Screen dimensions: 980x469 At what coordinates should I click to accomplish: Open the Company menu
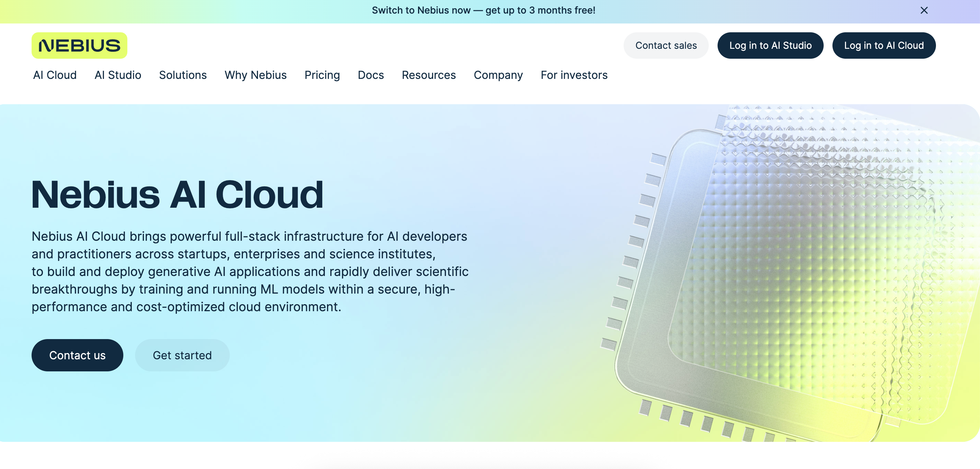point(498,75)
